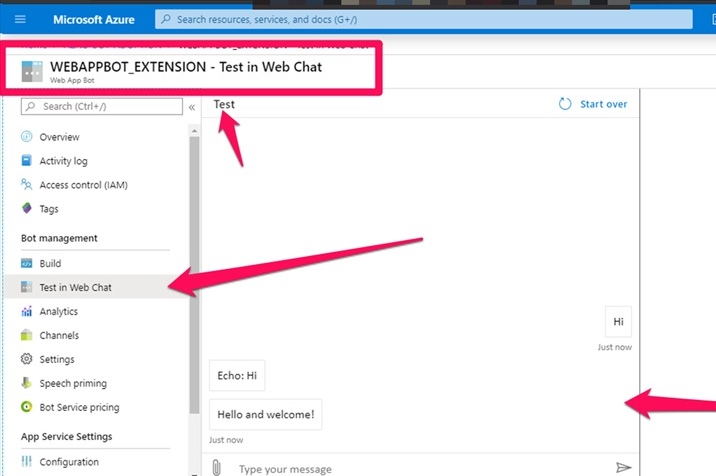Click the Hi user message bubble
Viewport: 716px width, 476px height.
[618, 322]
